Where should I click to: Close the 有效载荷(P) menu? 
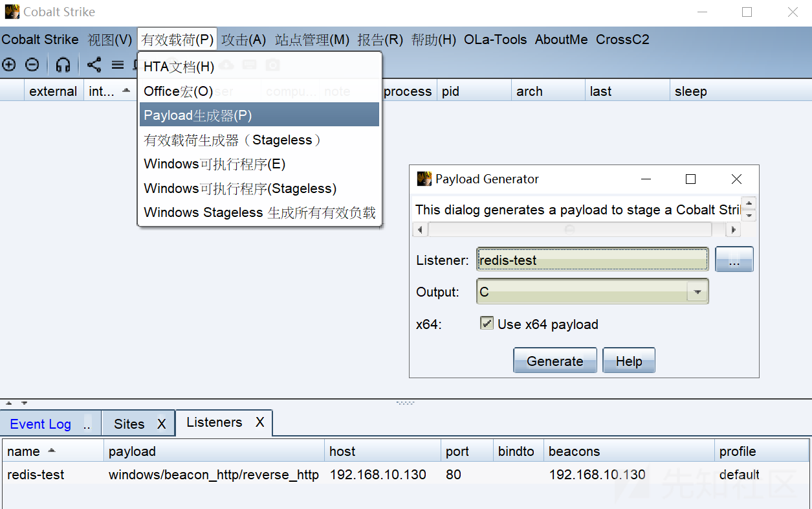177,40
